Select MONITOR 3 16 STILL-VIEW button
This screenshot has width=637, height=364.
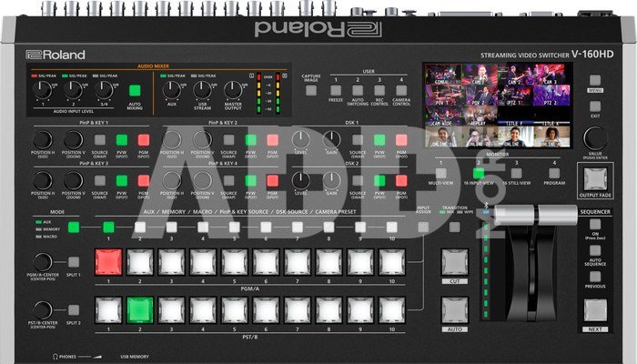[516, 174]
